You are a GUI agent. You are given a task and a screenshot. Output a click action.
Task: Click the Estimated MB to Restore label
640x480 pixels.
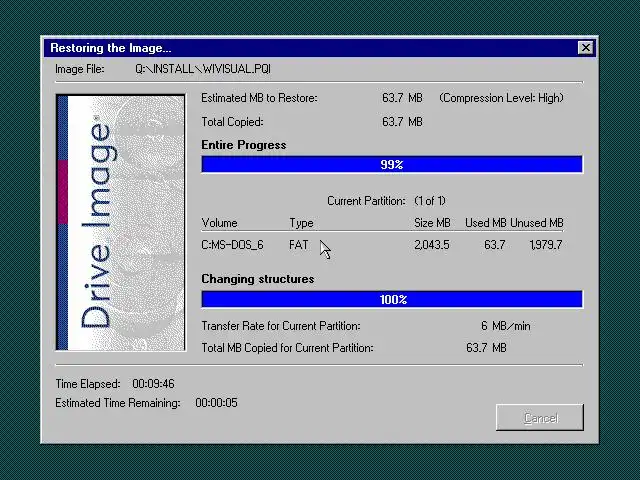point(259,98)
